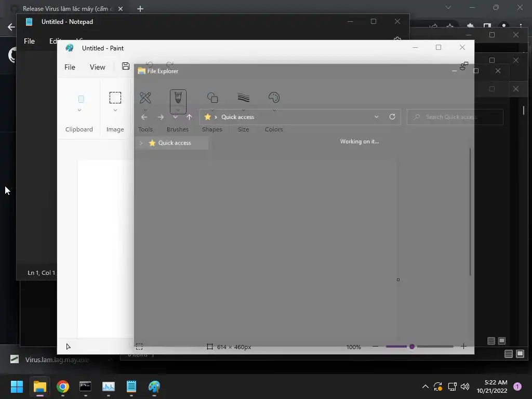
Task: Open File Explorer from the taskbar
Action: point(39,387)
